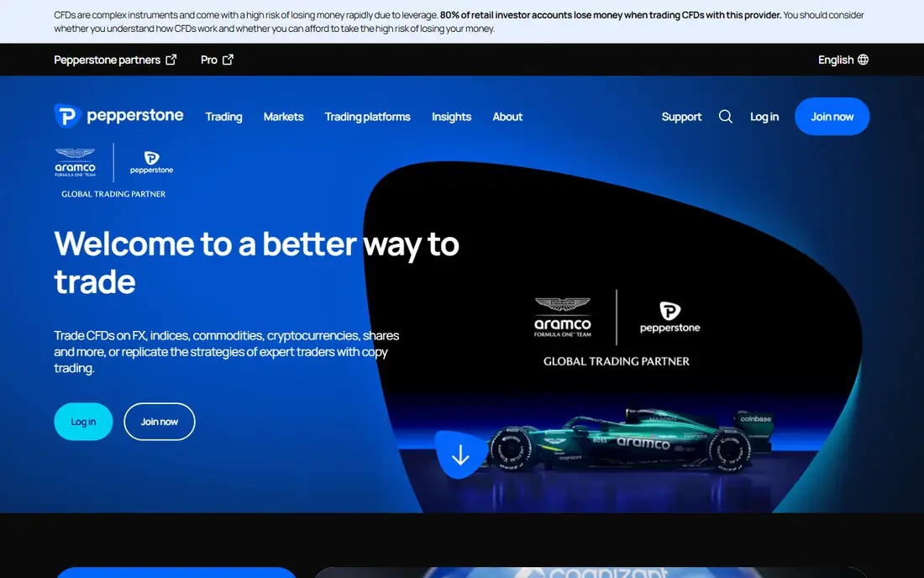Click the large Aramco logo in hero image
The width and height of the screenshot is (924, 578).
coord(563,318)
